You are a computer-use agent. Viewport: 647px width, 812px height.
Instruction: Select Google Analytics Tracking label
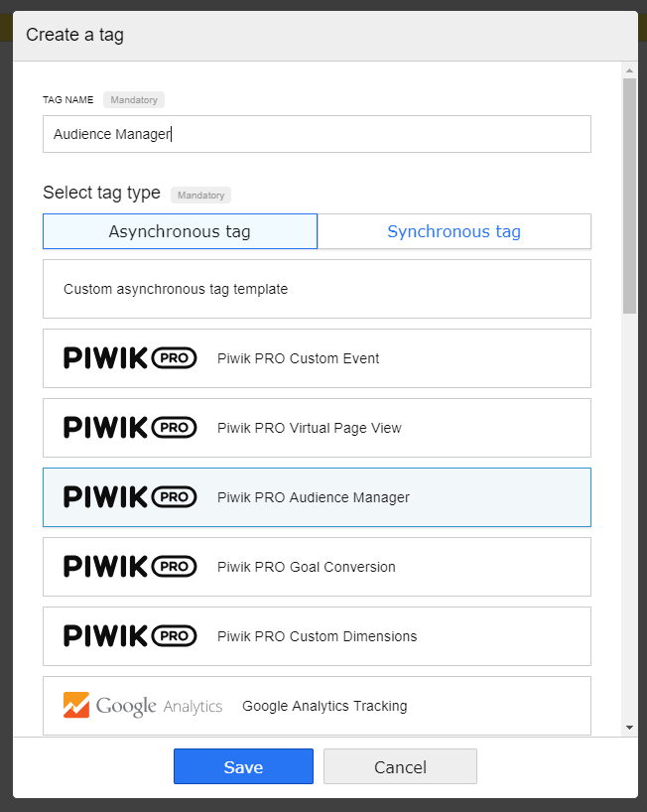(324, 706)
